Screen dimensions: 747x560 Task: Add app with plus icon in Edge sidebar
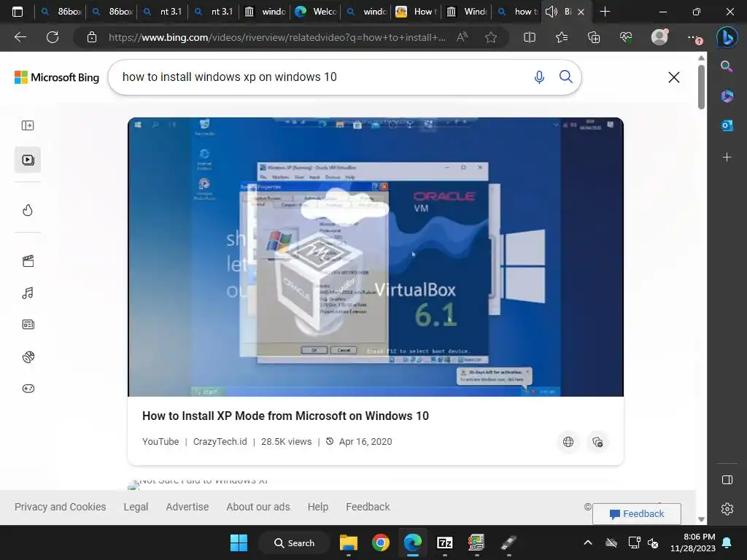(727, 157)
